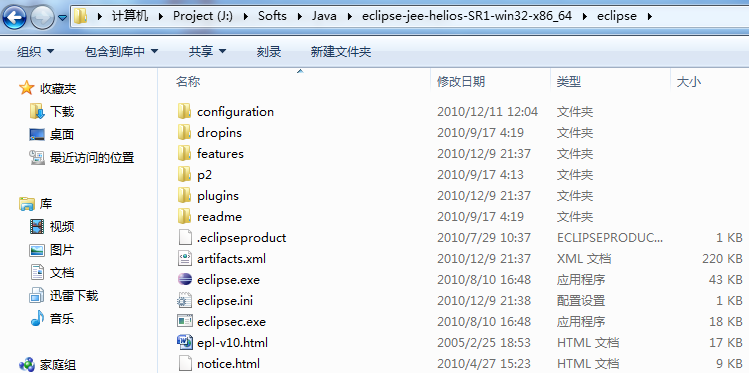Image resolution: width=750 pixels, height=373 pixels.
Task: Click the 220 KB size value
Action: pos(722,259)
